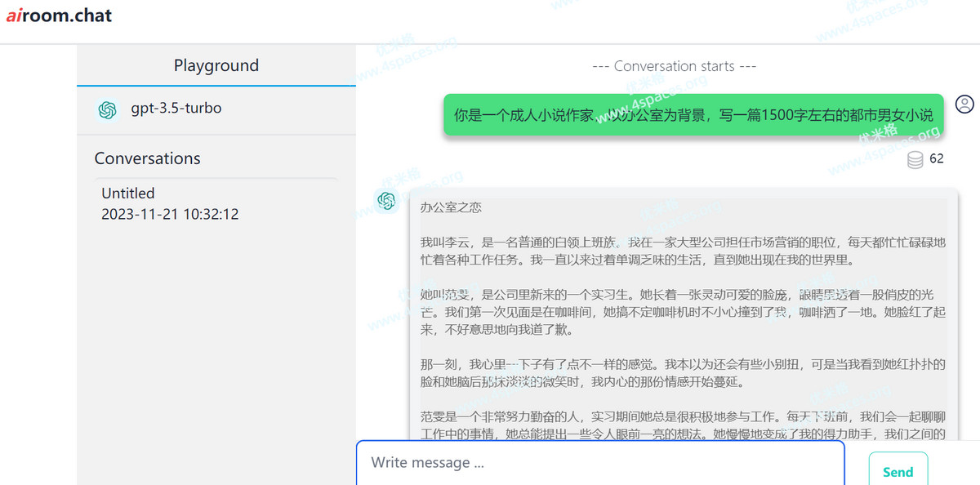
Task: Click the assistant avatar beside the reply
Action: pos(385,200)
